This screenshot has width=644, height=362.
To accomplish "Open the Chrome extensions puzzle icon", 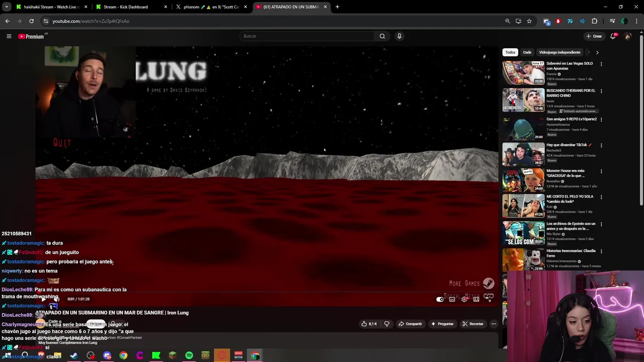I will click(594, 21).
